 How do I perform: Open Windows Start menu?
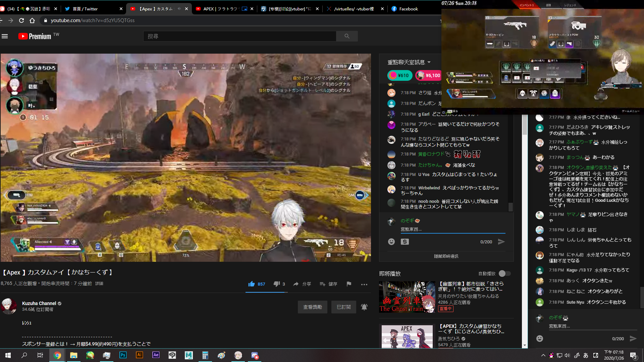pos(8,355)
